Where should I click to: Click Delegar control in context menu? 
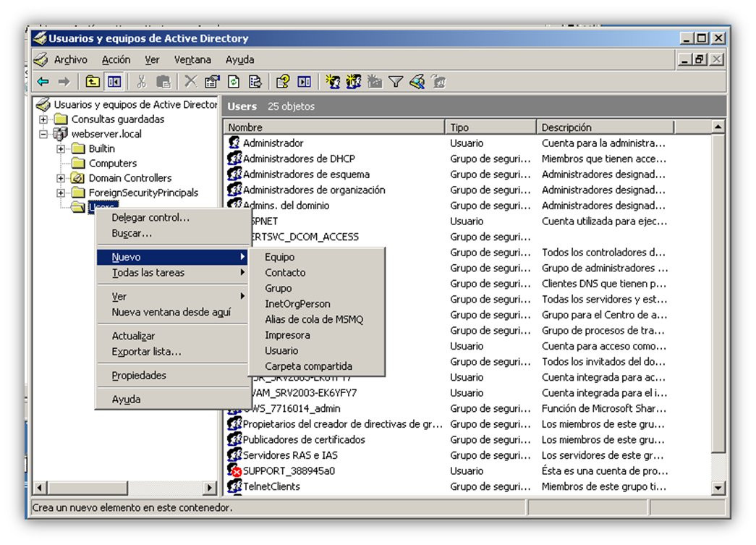coord(150,218)
